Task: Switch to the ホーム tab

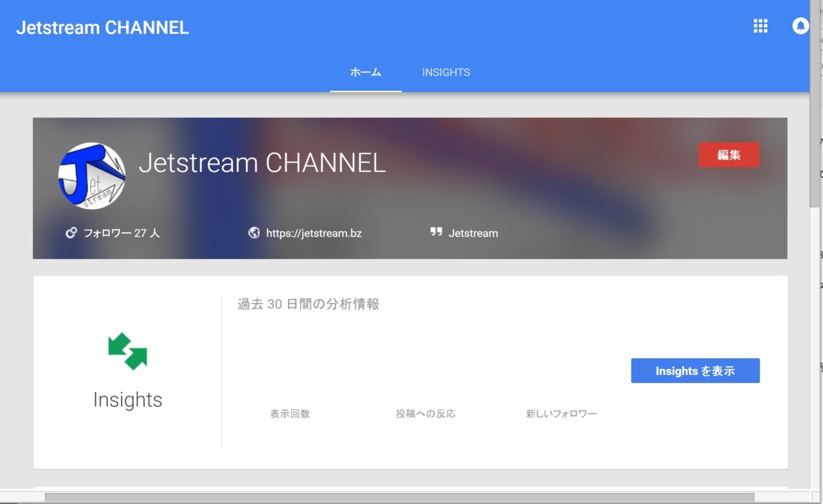Action: click(365, 73)
